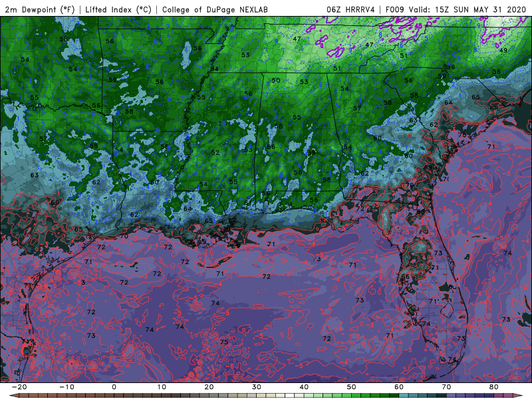The width and height of the screenshot is (532, 399).
Task: Click the 50 label on the color scale
Action: pos(352,387)
